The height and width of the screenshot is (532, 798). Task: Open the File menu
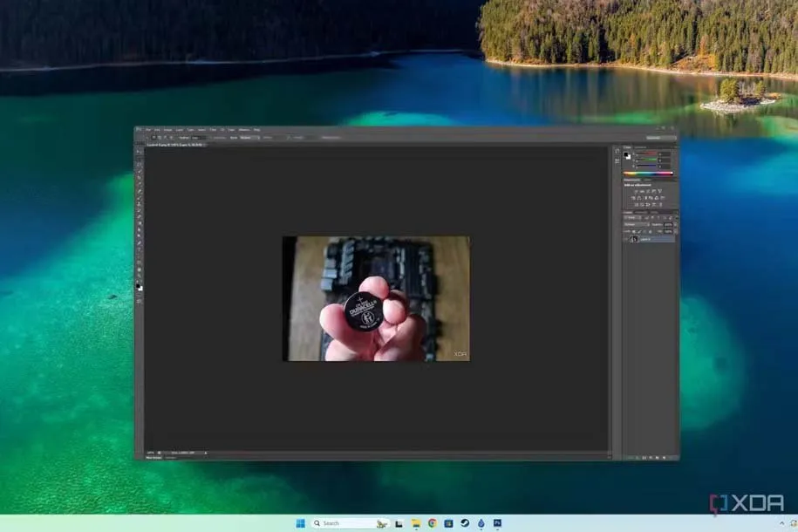pos(149,130)
